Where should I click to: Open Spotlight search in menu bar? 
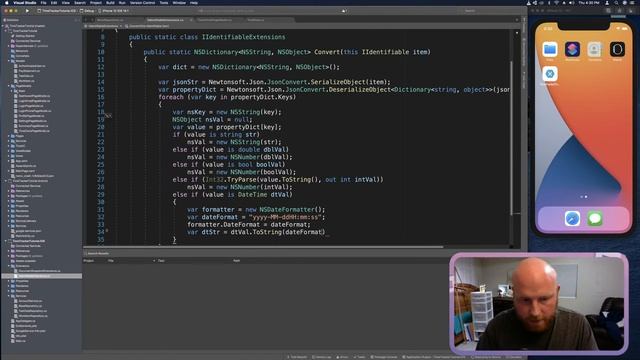click(616, 3)
